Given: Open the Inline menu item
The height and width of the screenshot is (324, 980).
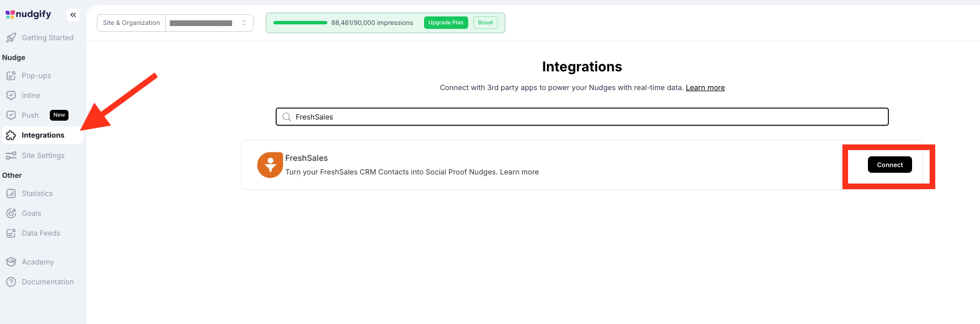Looking at the screenshot, I should [42, 96].
